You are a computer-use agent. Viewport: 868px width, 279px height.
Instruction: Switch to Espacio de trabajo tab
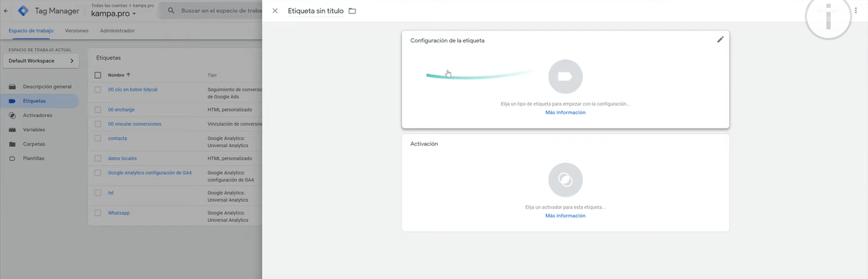[x=31, y=31]
